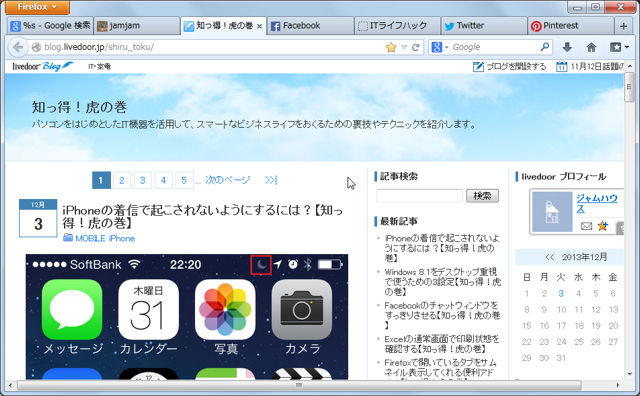640x396 pixels.
Task: Go to page 3
Action: (x=142, y=180)
